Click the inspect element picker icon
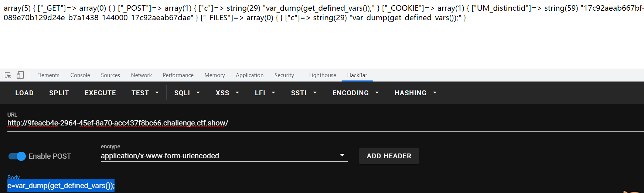Screen dimensions: 644x193 [8, 75]
